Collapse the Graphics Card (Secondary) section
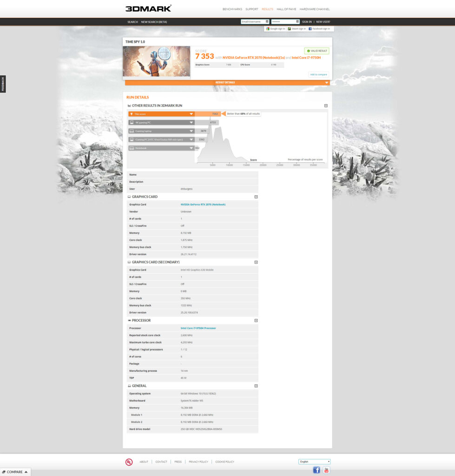455x476 pixels. [x=256, y=262]
